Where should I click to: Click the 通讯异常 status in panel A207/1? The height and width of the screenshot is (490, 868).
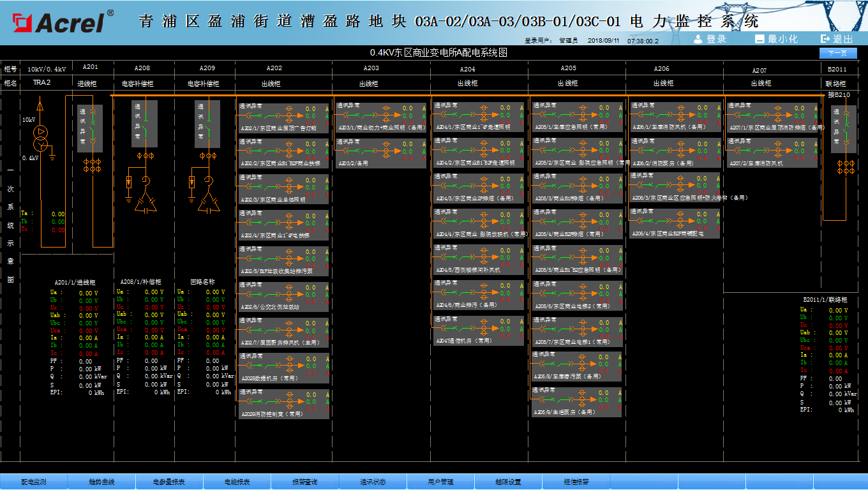click(x=739, y=105)
